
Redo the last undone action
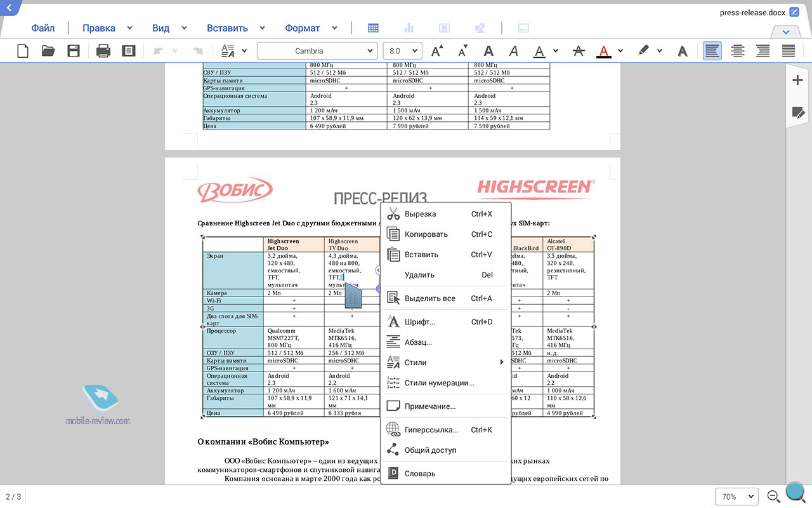(198, 51)
